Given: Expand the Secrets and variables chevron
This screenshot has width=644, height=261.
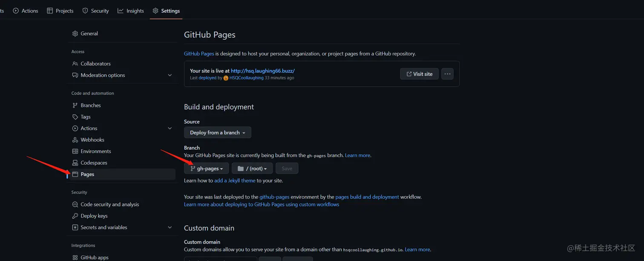Looking at the screenshot, I should (170, 227).
